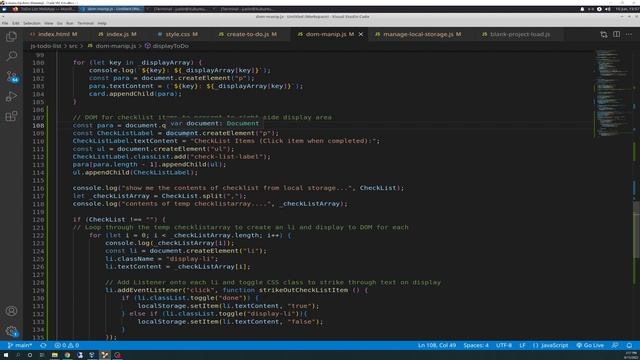This screenshot has width=640, height=360.
Task: Open feedback icon in status bar
Action: point(615,345)
